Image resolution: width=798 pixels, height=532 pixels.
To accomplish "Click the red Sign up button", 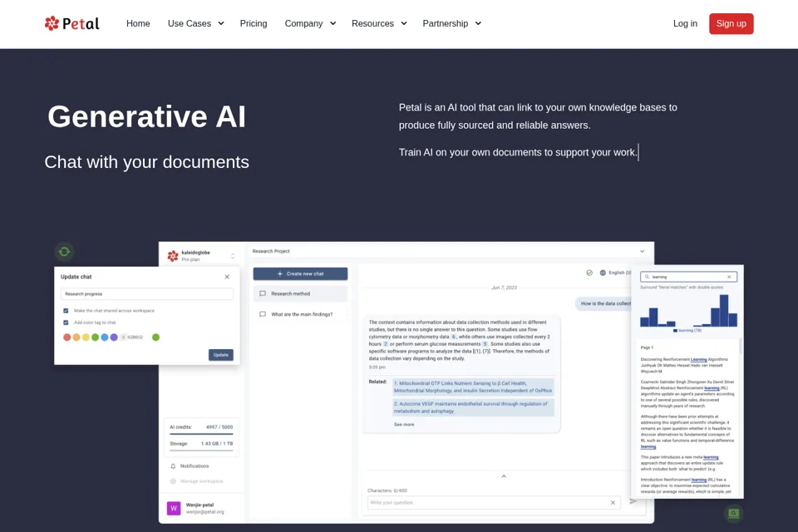I will pos(731,23).
